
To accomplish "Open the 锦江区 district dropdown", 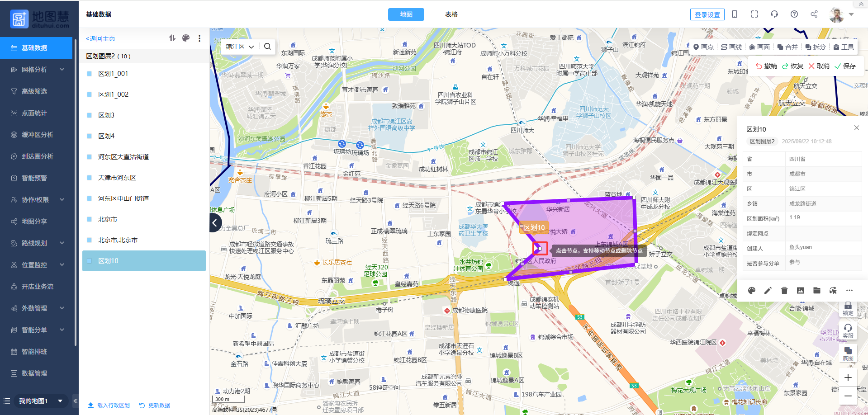I will (240, 47).
